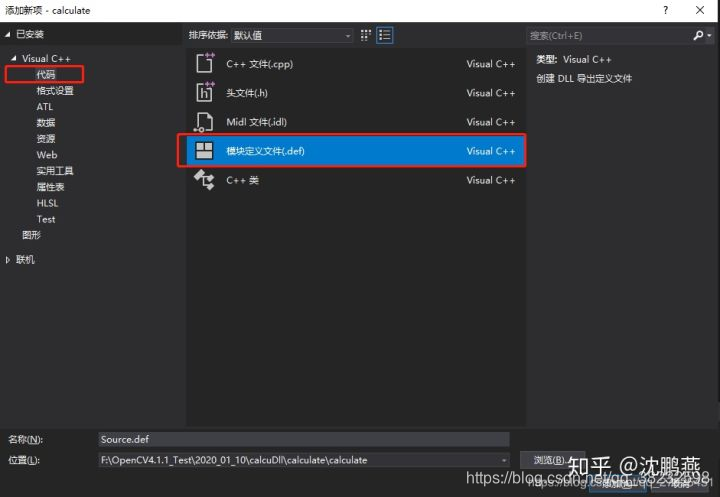Viewport: 720px width, 497px height.
Task: Click the 浏览(B) browse button
Action: click(x=552, y=460)
